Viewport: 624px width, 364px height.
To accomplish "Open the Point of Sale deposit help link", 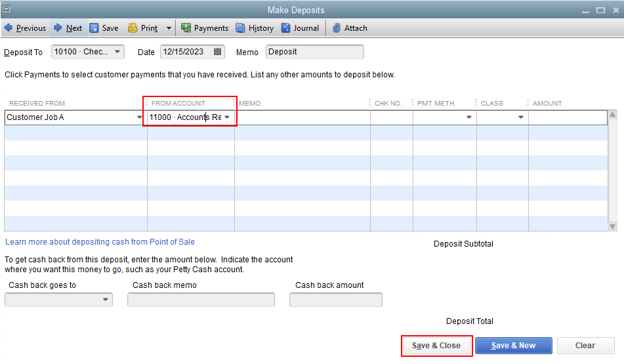I will (100, 242).
